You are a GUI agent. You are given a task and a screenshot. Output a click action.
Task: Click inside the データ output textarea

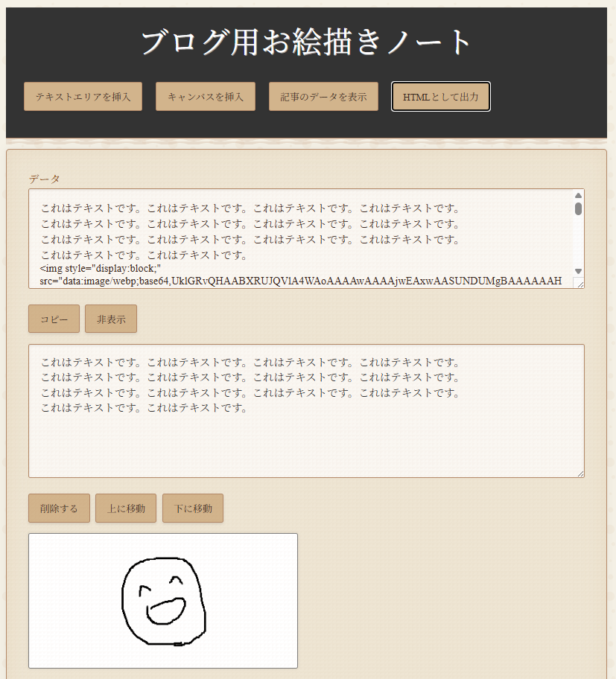[306, 238]
